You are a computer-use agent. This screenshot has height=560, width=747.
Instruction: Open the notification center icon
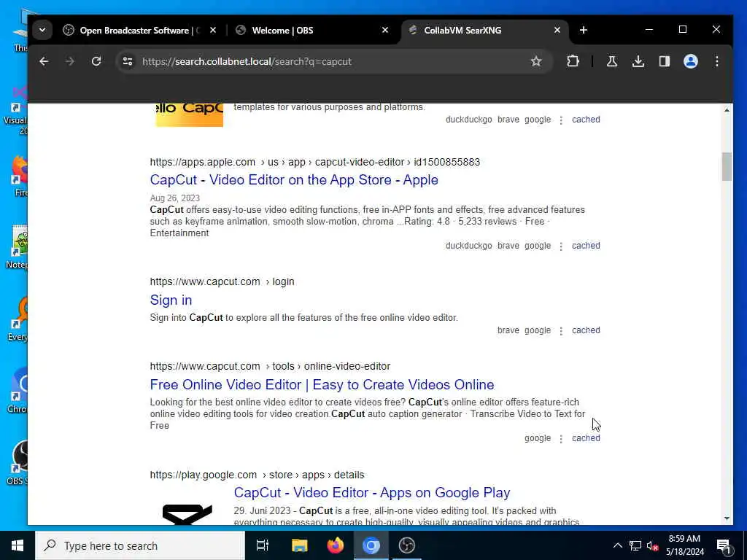[724, 545]
